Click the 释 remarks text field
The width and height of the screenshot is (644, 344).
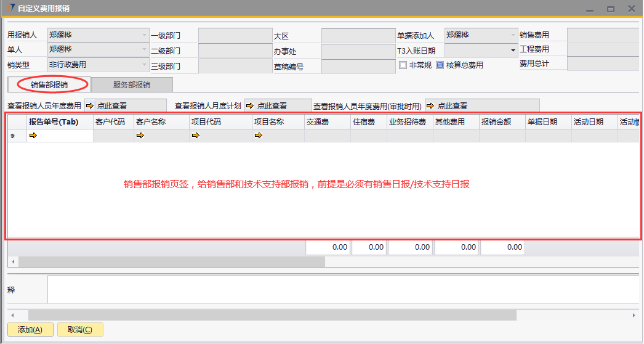342,290
